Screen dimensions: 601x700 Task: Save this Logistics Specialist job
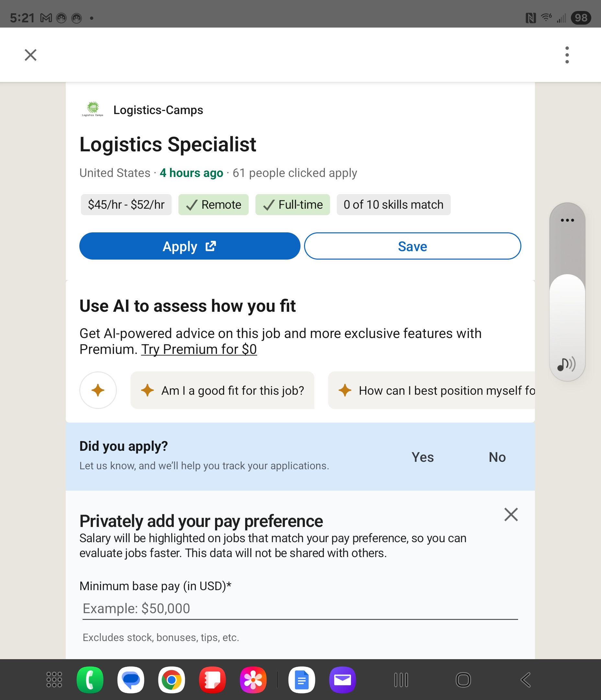pos(412,246)
